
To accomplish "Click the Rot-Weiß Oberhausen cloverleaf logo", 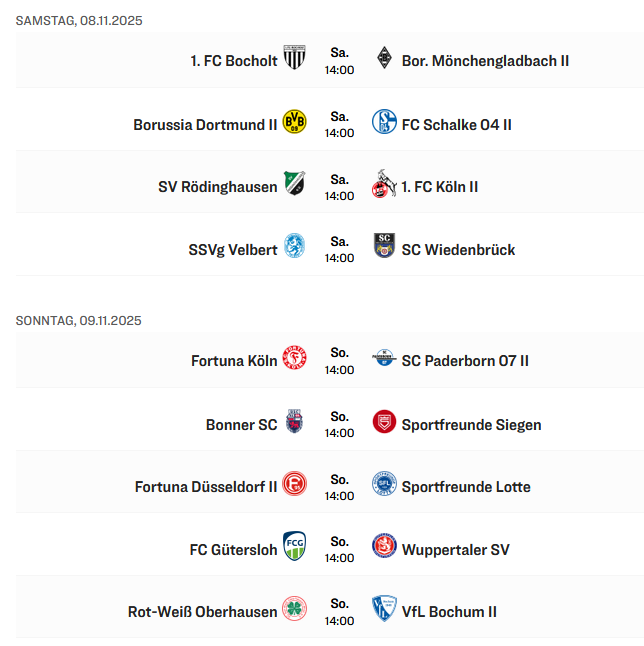I will [294, 610].
